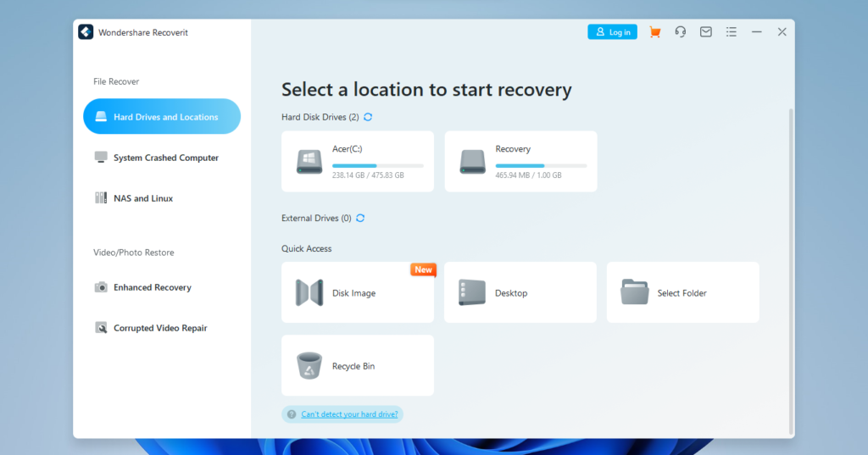Open the headset support icon
Screen dimensions: 868x455
click(681, 32)
